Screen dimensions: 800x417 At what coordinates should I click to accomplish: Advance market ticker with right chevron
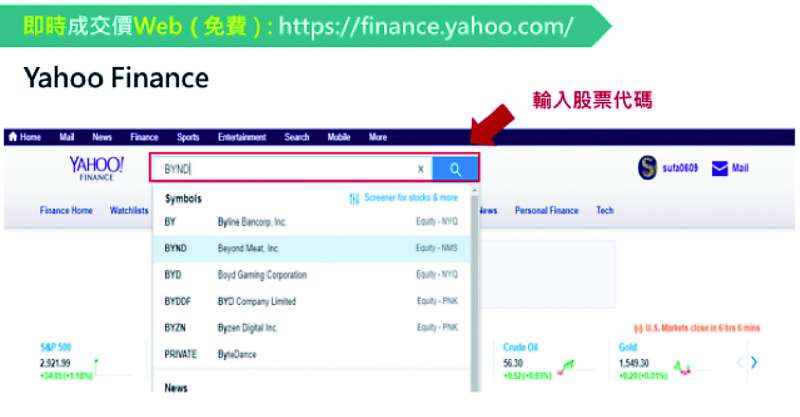pos(754,362)
